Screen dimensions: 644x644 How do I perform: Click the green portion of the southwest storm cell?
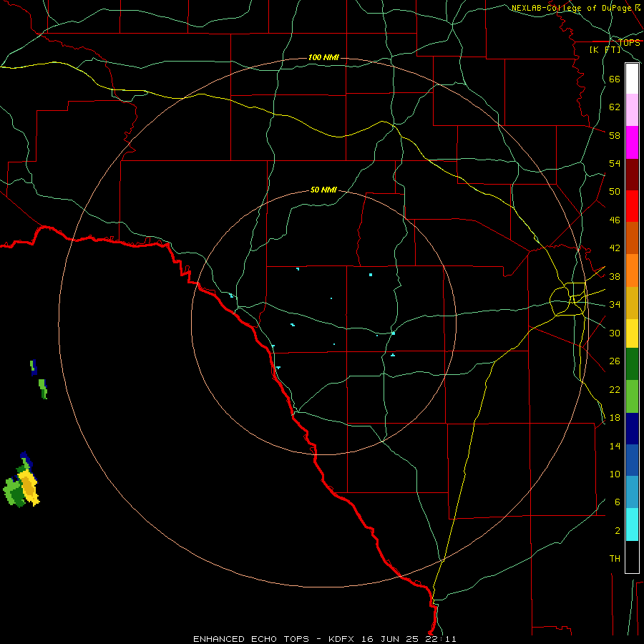pyautogui.click(x=14, y=492)
